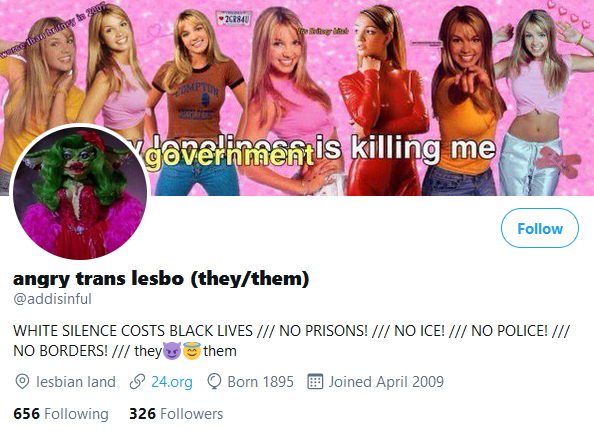This screenshot has height=441, width=594.
Task: Click the @addisinful username handle
Action: (x=52, y=299)
